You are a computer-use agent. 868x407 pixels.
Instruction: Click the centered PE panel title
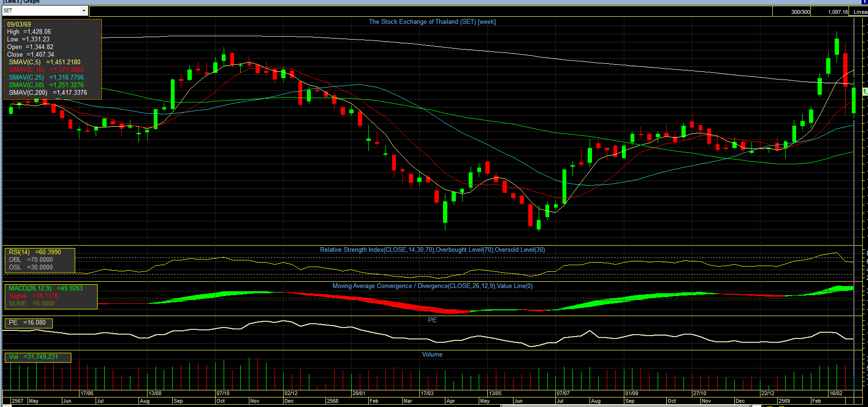432,320
